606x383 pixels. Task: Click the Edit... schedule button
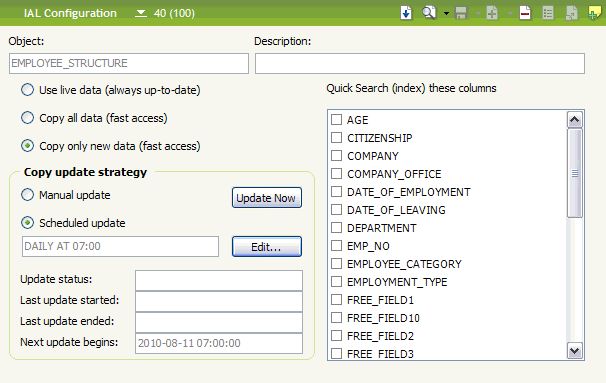267,247
